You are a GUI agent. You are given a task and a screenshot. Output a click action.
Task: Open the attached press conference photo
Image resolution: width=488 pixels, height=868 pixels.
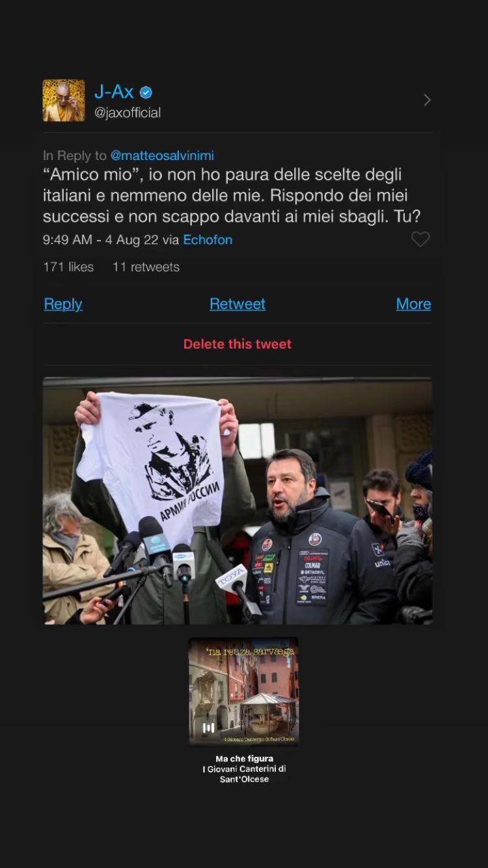237,501
